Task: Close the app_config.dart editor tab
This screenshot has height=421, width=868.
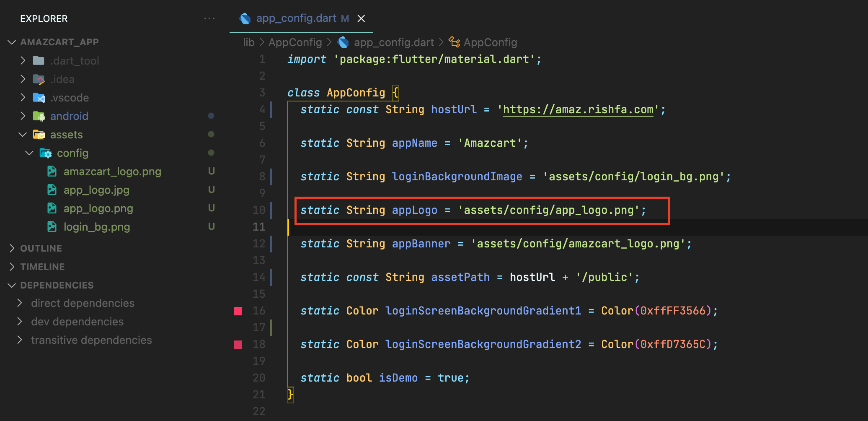Action: (x=361, y=18)
